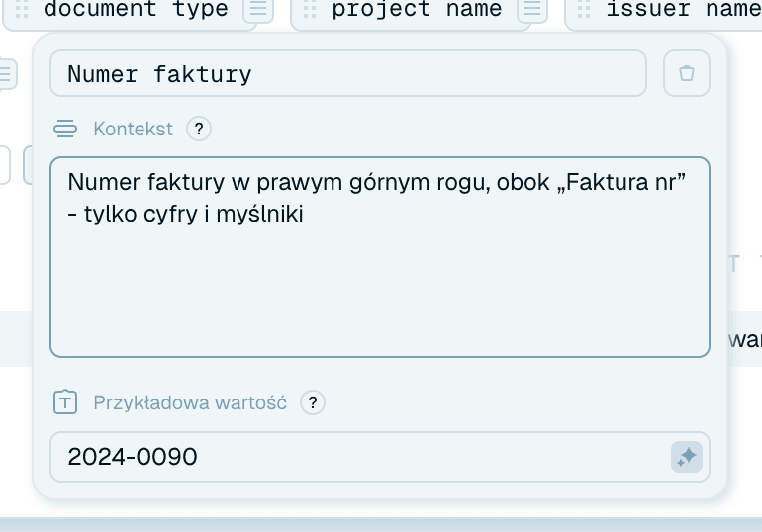762x532 pixels.
Task: Open help tooltip next to Przykładowa wartość
Action: (x=313, y=402)
